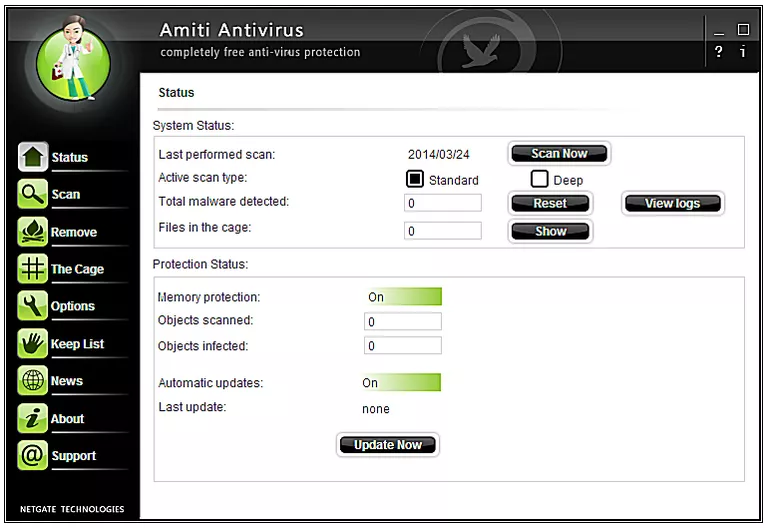Toggle the Memory protection On switch
768x528 pixels.
pyautogui.click(x=403, y=296)
